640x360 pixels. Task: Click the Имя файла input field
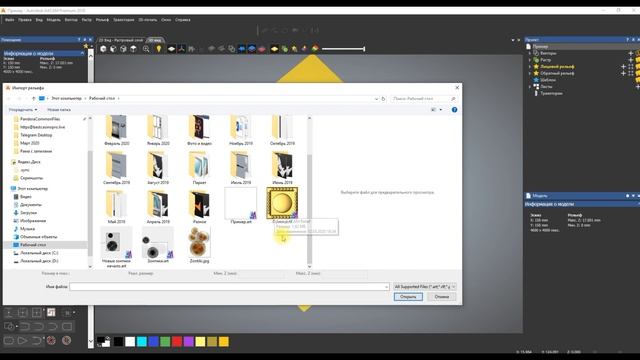click(x=229, y=287)
